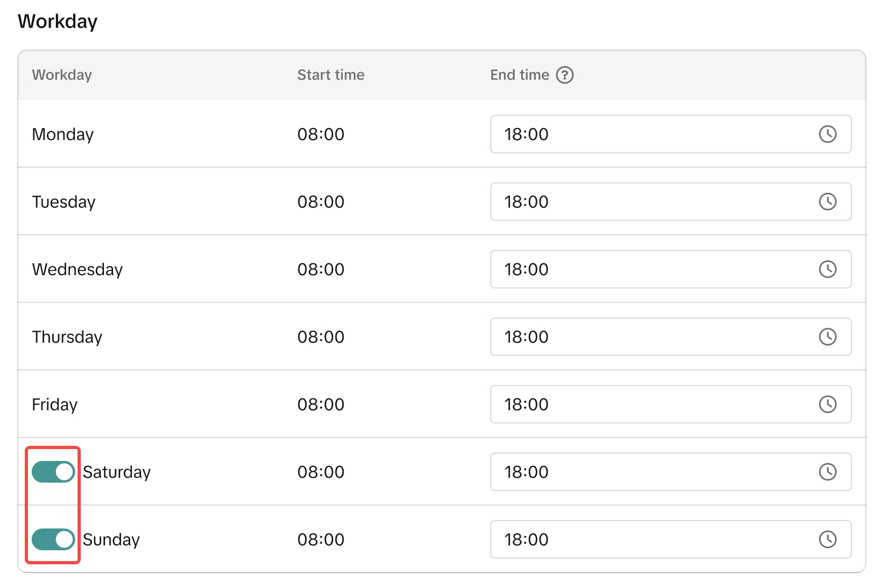Click Wednesday's 18:00 end time field
The image size is (882, 588).
pos(646,269)
